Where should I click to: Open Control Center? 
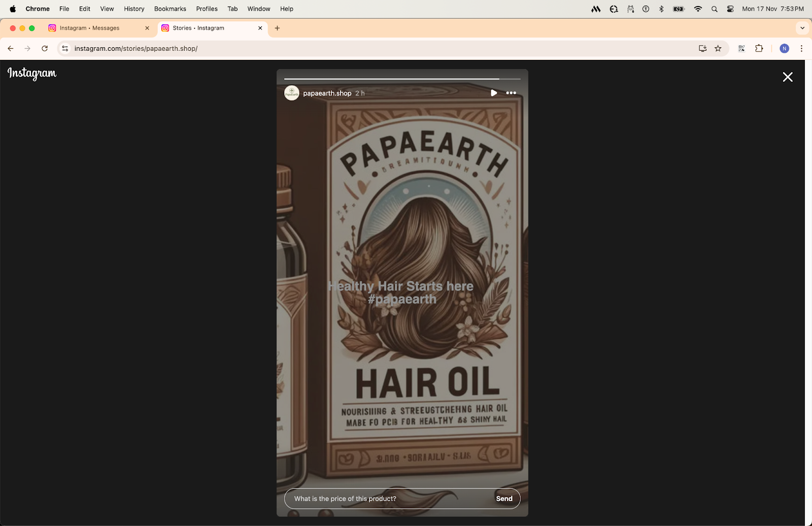[730, 9]
